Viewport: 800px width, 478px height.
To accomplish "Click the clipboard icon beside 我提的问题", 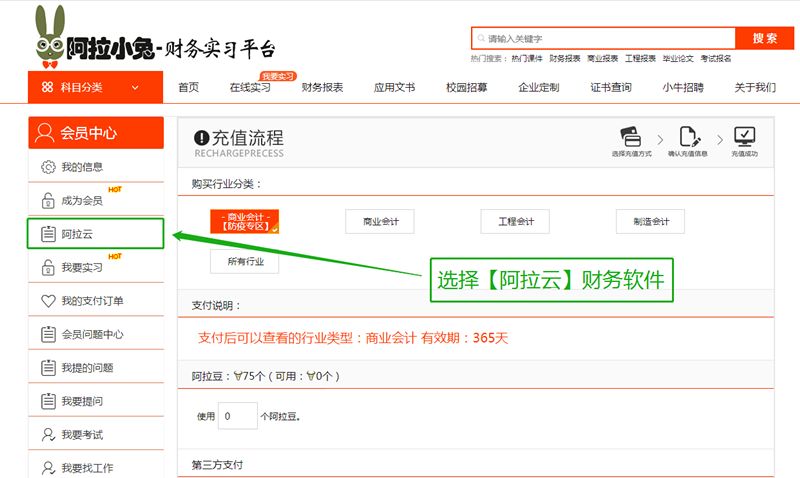I will pos(48,368).
